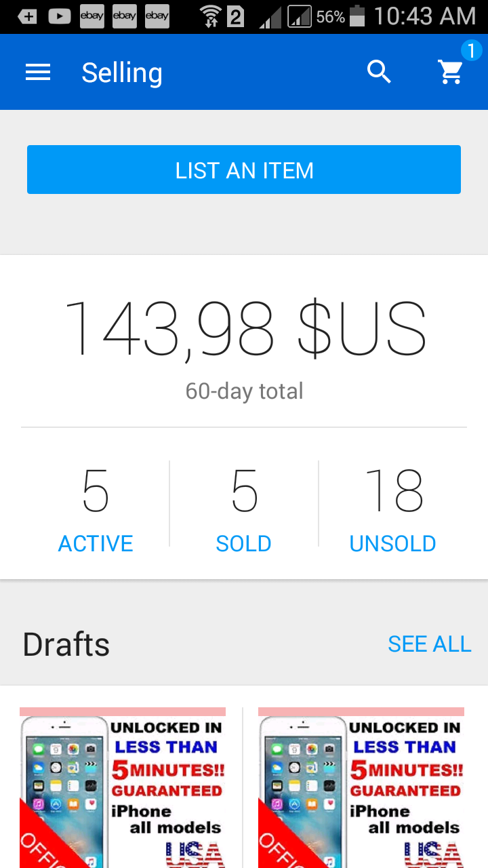
Task: Tap the SIM 2 indicator icon
Action: tap(235, 16)
